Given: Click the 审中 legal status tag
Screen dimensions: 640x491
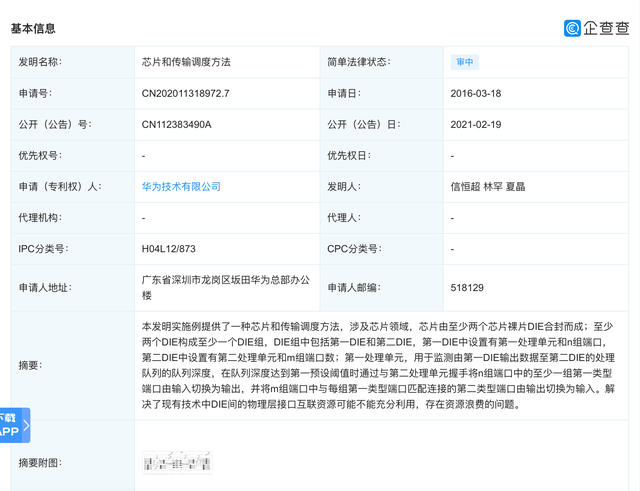Looking at the screenshot, I should (464, 62).
